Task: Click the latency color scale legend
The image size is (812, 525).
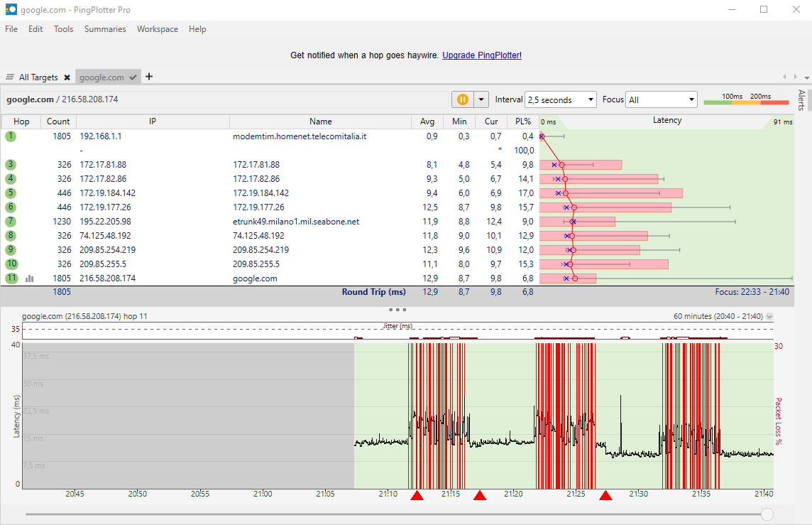Action: 746,99
